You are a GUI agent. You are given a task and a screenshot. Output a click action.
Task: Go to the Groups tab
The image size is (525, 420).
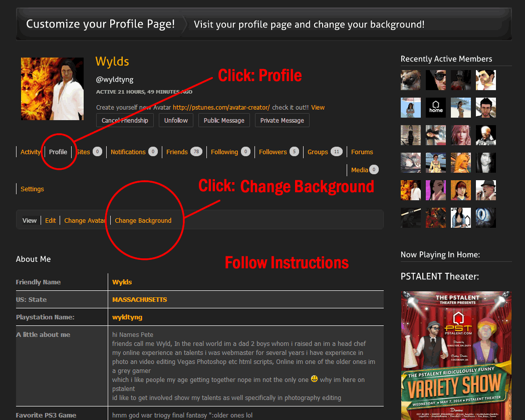[318, 152]
